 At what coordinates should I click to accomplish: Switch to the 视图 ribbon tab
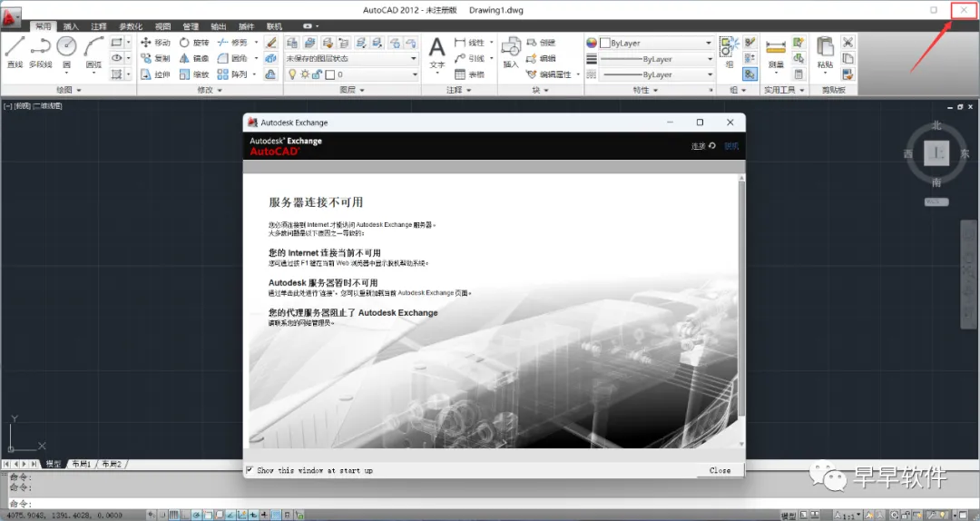[x=162, y=26]
